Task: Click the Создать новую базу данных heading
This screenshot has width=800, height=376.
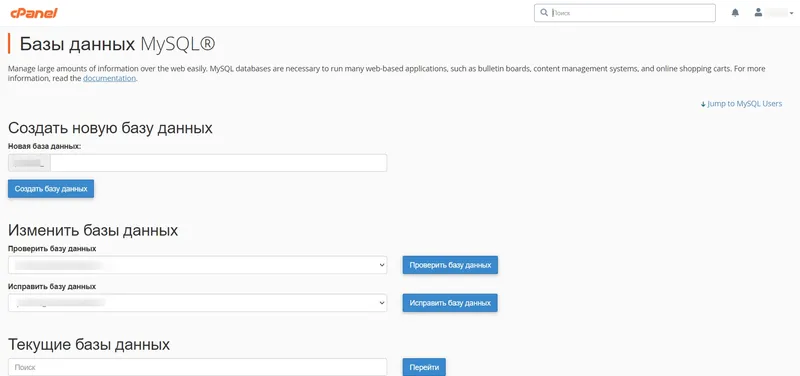Action: [110, 128]
